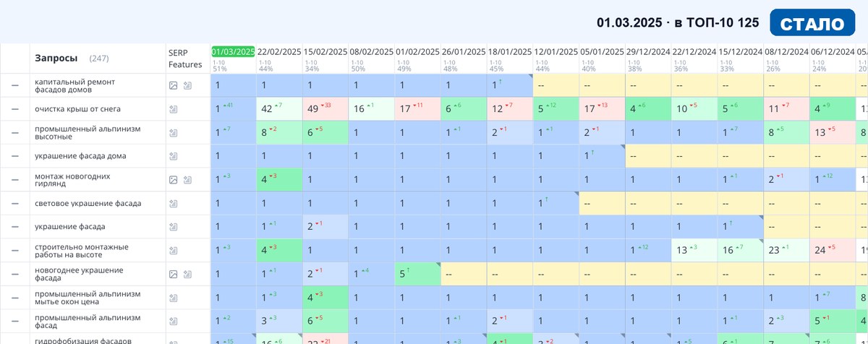Click the dash marker beside капитальный ремонт фасадов домов

tap(14, 85)
